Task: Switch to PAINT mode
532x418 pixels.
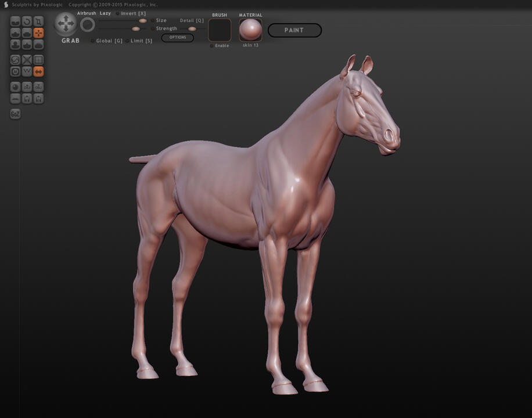Action: coord(294,30)
